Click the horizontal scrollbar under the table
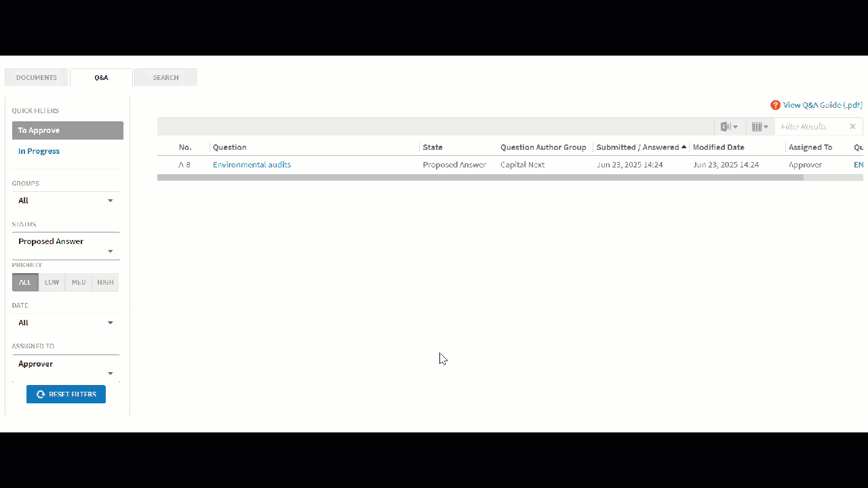 [480, 178]
